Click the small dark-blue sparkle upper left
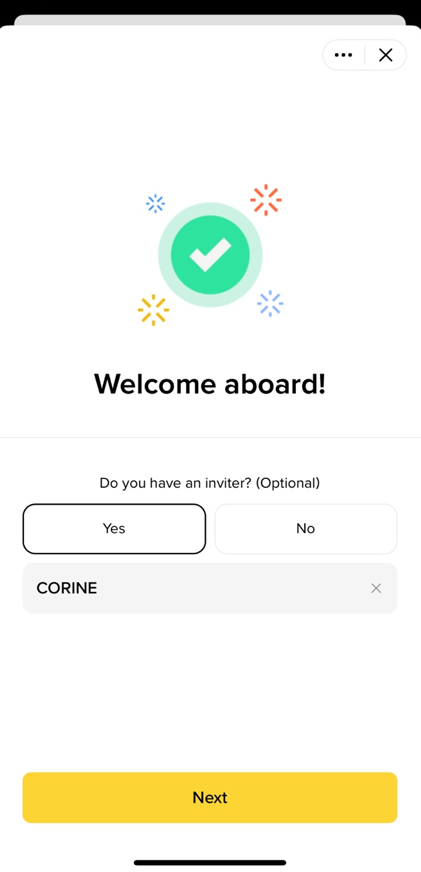The height and width of the screenshot is (872, 421). [x=155, y=204]
